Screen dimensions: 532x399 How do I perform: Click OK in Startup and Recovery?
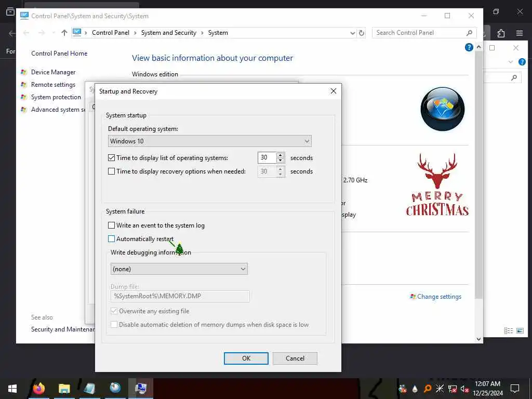click(246, 358)
